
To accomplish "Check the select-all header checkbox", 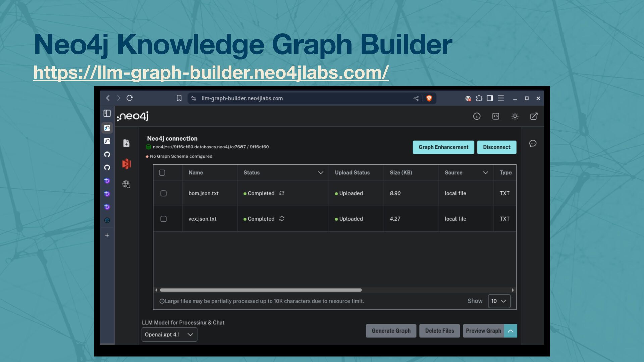I will [162, 173].
